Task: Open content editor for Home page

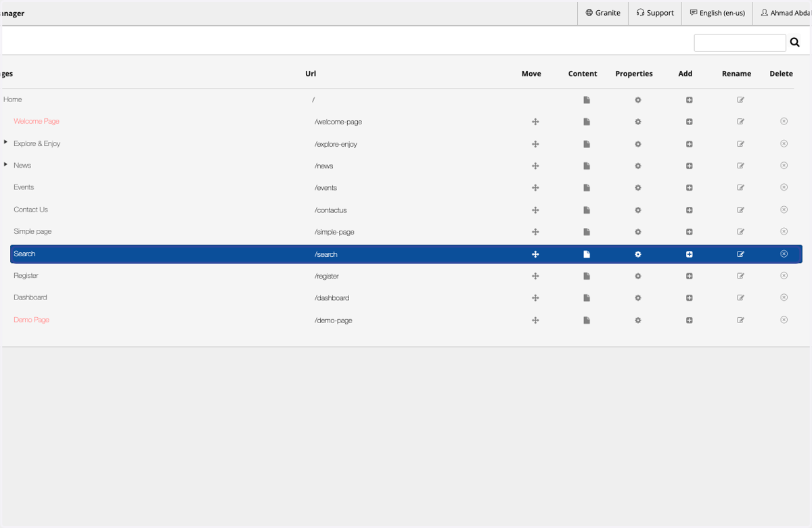Action: 587,100
